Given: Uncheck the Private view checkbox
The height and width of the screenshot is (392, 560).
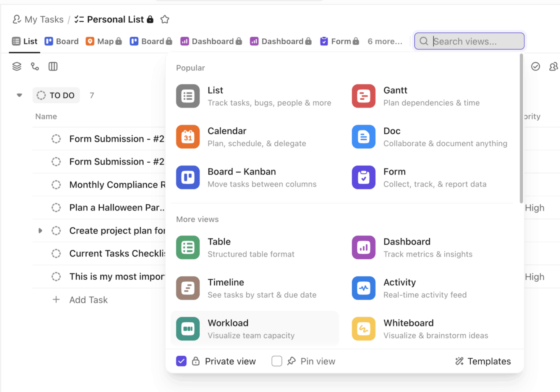Looking at the screenshot, I should (x=181, y=361).
